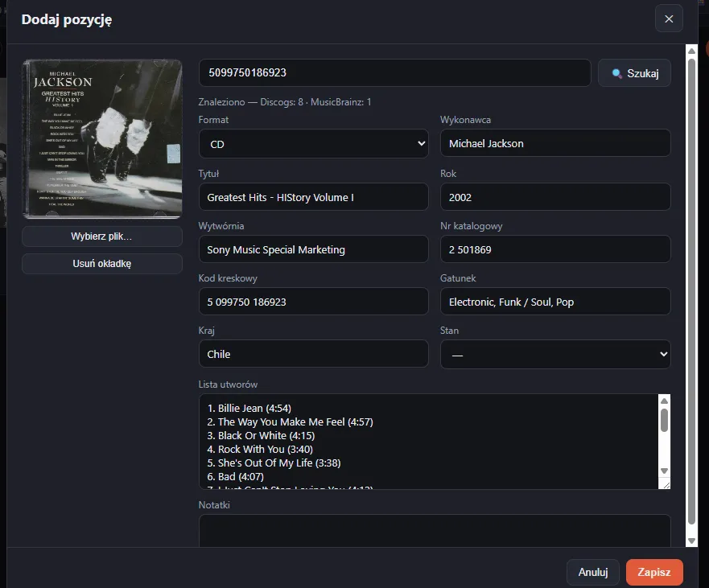The image size is (709, 588).
Task: Click the line '3. Black Or White (4:15)'
Action: (x=261, y=436)
